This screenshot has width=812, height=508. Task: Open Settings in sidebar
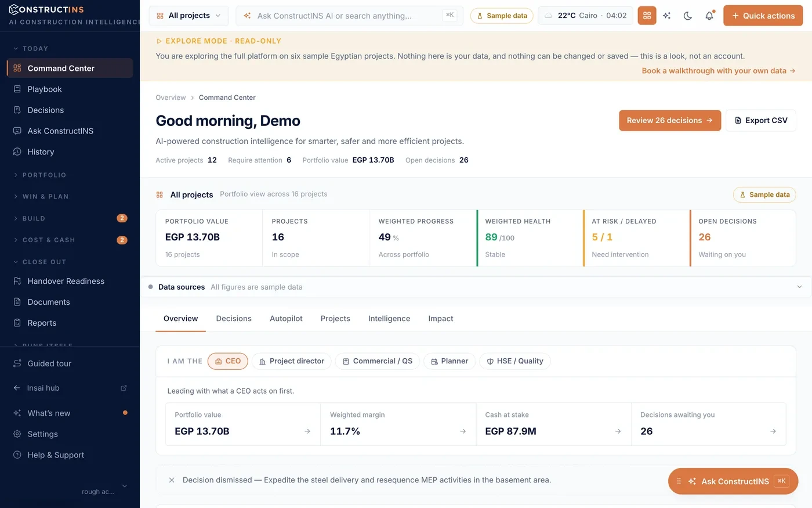(70, 434)
